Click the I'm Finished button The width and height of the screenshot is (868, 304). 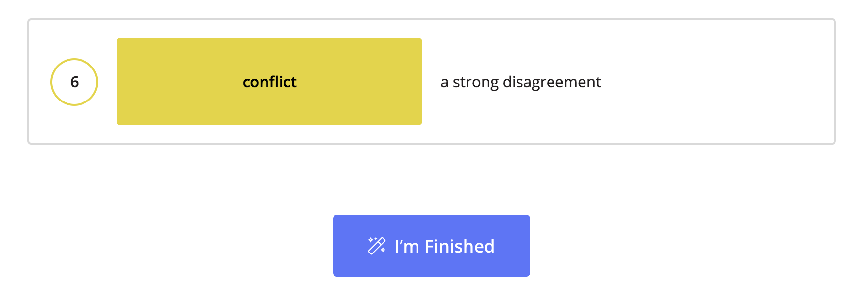coord(431,246)
